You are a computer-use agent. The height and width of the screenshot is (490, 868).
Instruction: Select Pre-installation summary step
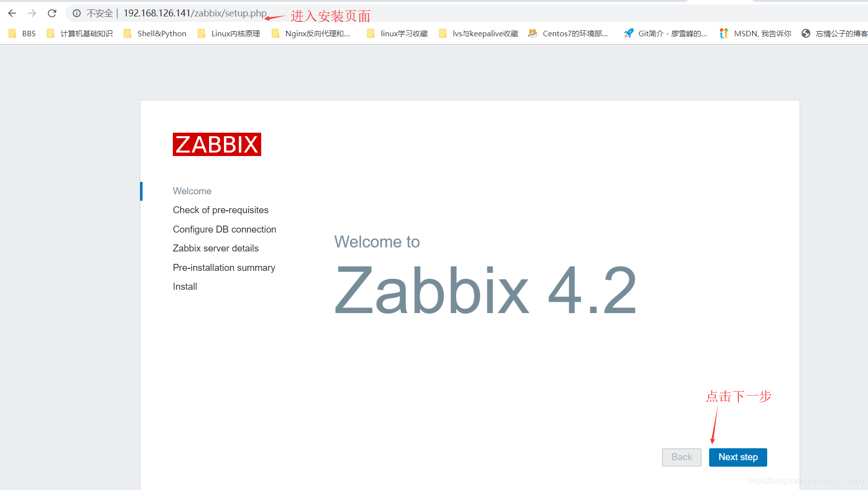pyautogui.click(x=224, y=268)
